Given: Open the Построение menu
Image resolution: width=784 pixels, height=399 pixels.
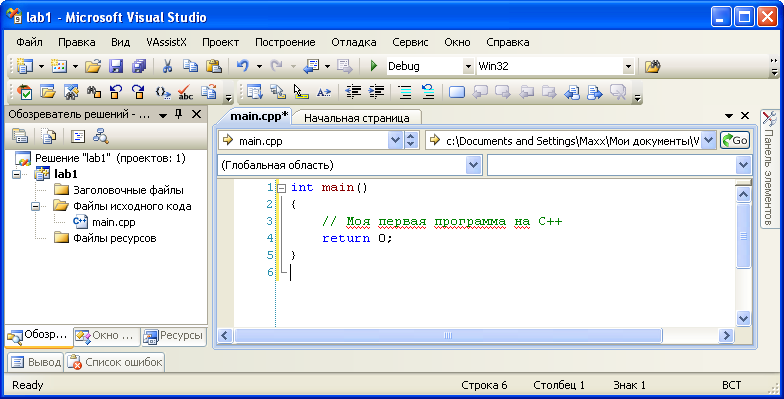Looking at the screenshot, I should (285, 42).
